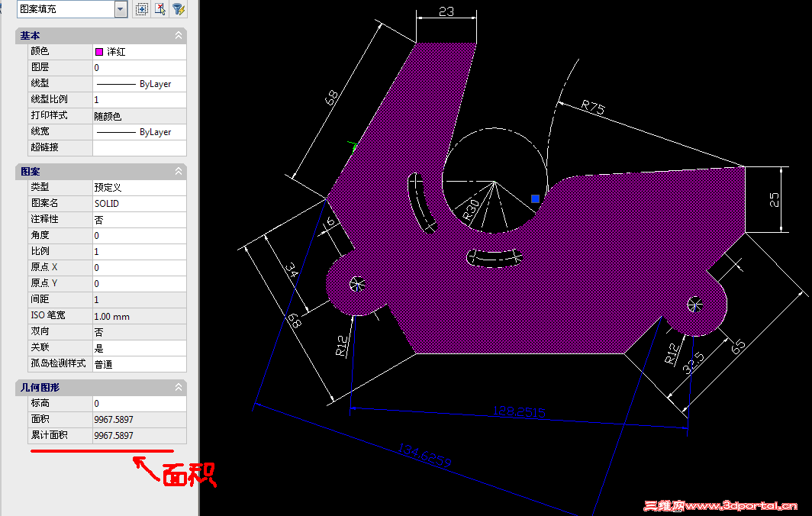Select the 23 dimension text
812x516 pixels.
[x=446, y=11]
